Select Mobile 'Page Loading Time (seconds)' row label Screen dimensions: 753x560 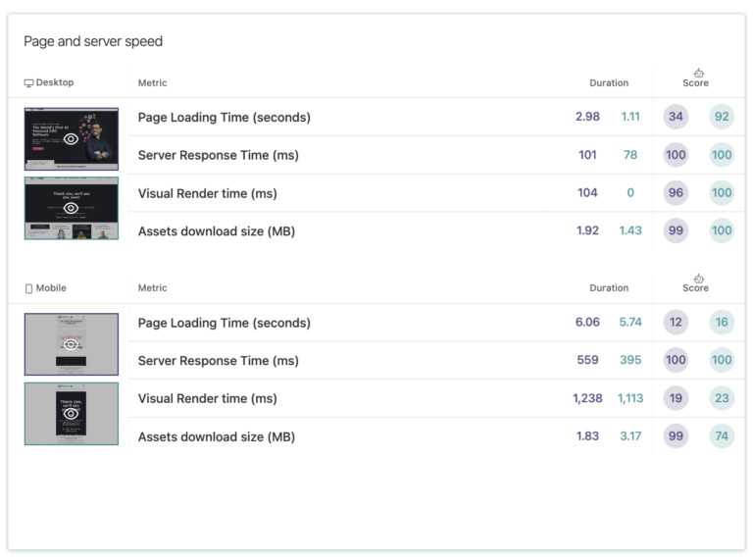225,323
